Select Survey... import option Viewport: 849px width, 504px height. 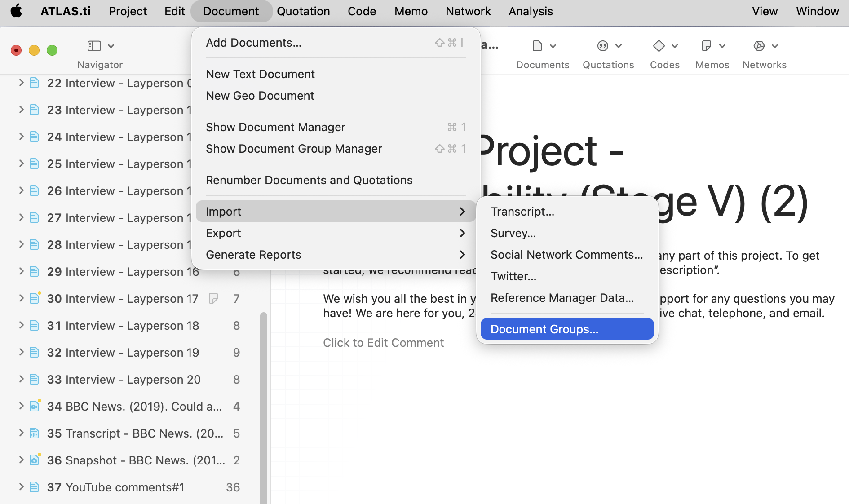coord(567,233)
